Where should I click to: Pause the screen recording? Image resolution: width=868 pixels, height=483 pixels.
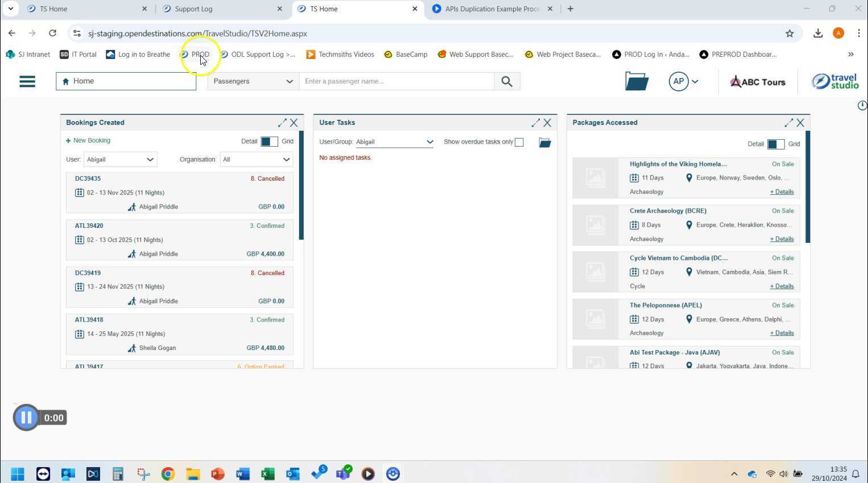click(x=26, y=418)
